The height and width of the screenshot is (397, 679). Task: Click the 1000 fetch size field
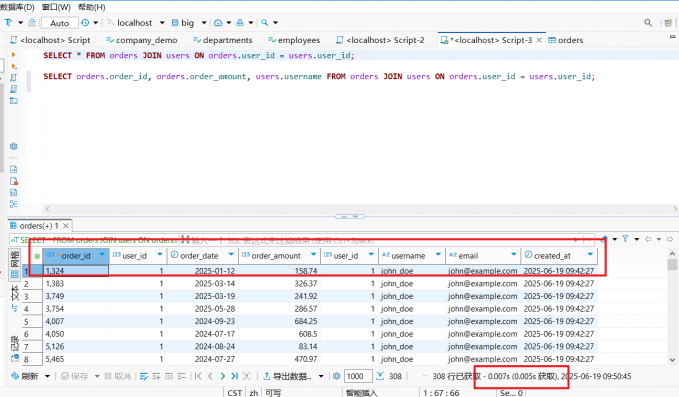click(x=358, y=376)
